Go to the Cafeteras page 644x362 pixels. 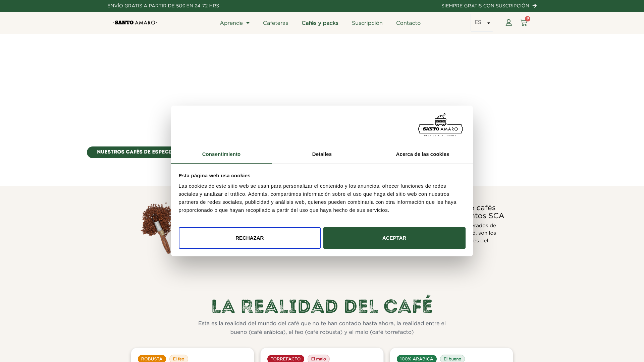point(275,23)
